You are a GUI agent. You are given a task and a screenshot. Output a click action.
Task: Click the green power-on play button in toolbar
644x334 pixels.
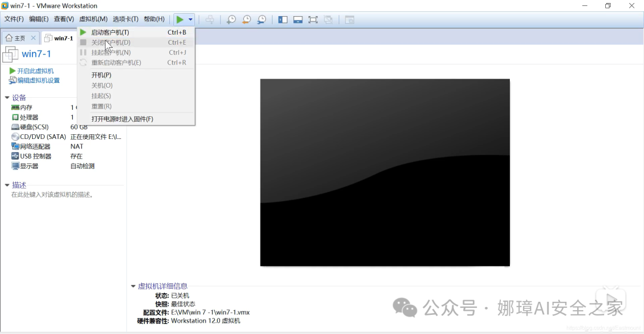[x=179, y=19]
